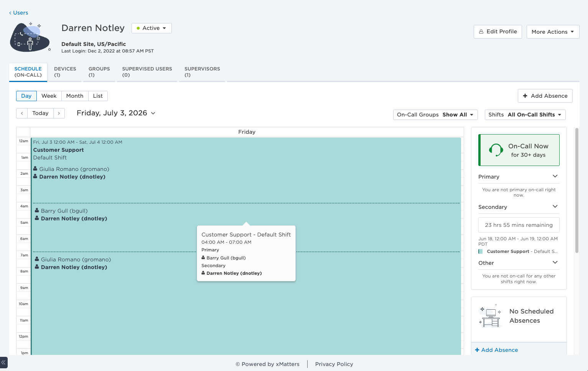The width and height of the screenshot is (588, 371).
Task: Switch the calendar to Day view
Action: tap(26, 96)
